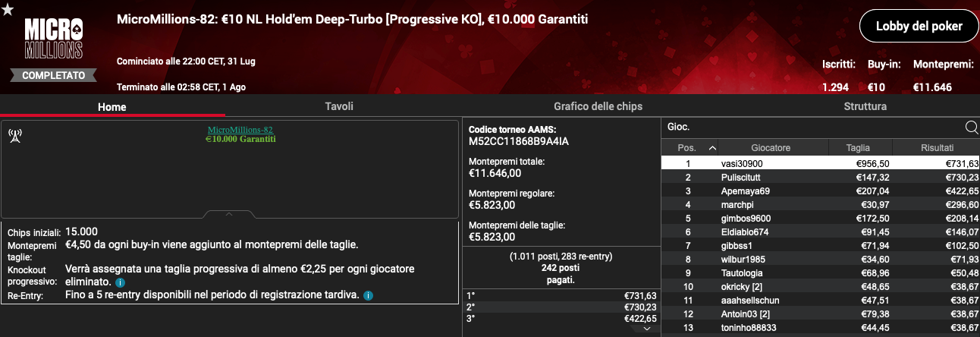This screenshot has width=980, height=337.
Task: Sort players by Taglia column
Action: 849,148
